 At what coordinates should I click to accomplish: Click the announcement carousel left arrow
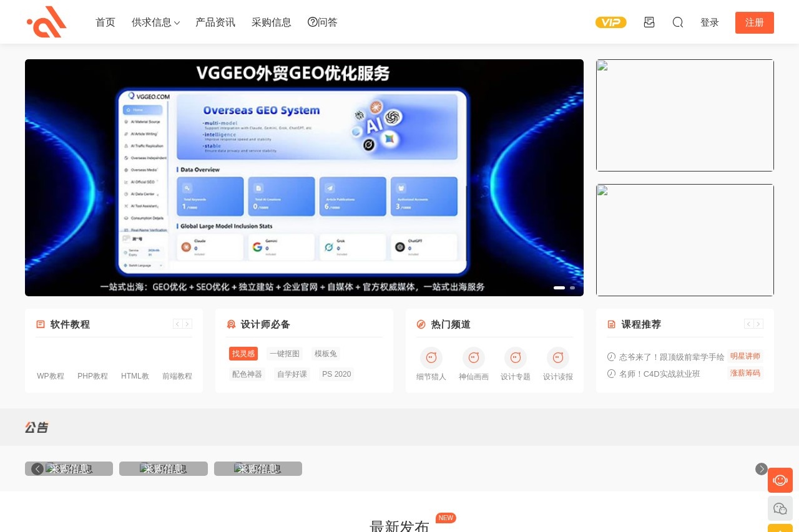(x=37, y=469)
